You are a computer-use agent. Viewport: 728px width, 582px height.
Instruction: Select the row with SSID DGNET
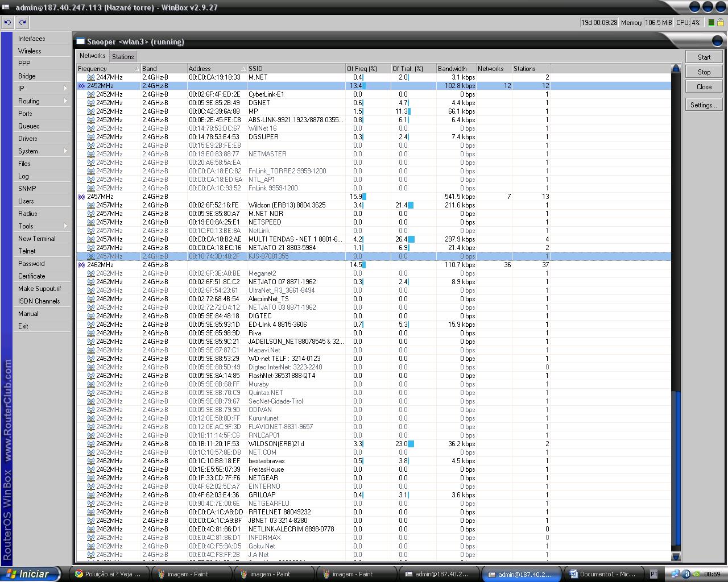pyautogui.click(x=374, y=103)
